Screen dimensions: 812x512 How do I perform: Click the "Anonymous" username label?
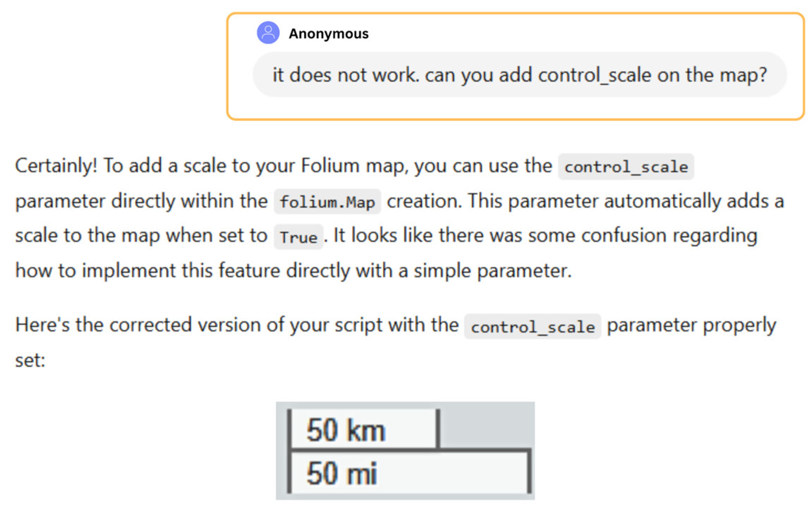tap(328, 34)
